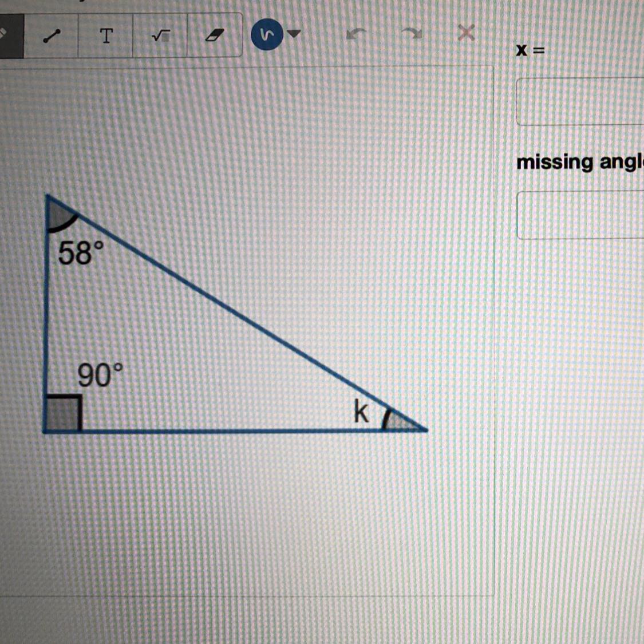Screen dimensions: 644x644
Task: Undo the last drawing action
Action: 355,34
